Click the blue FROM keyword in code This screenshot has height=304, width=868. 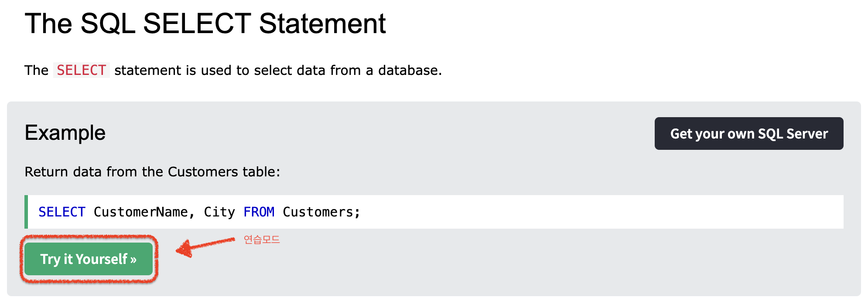click(x=259, y=212)
